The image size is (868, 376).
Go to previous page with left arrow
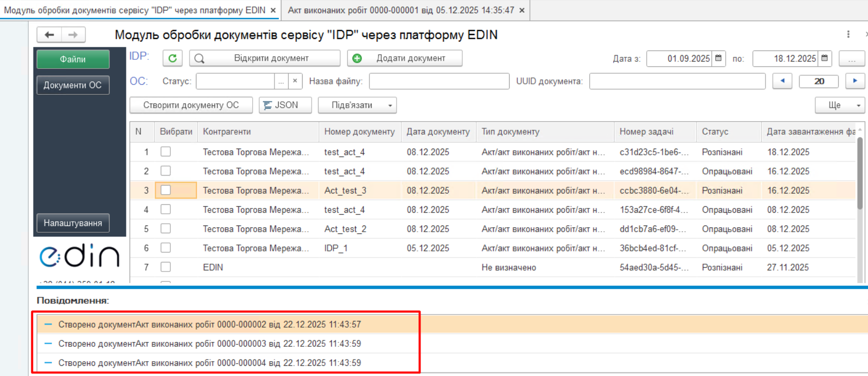click(782, 81)
